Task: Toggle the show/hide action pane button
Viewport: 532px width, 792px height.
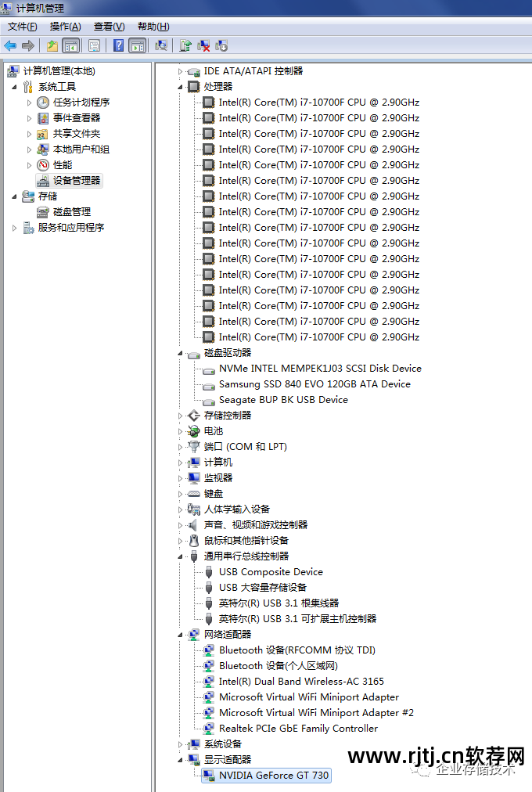Action: pyautogui.click(x=137, y=46)
